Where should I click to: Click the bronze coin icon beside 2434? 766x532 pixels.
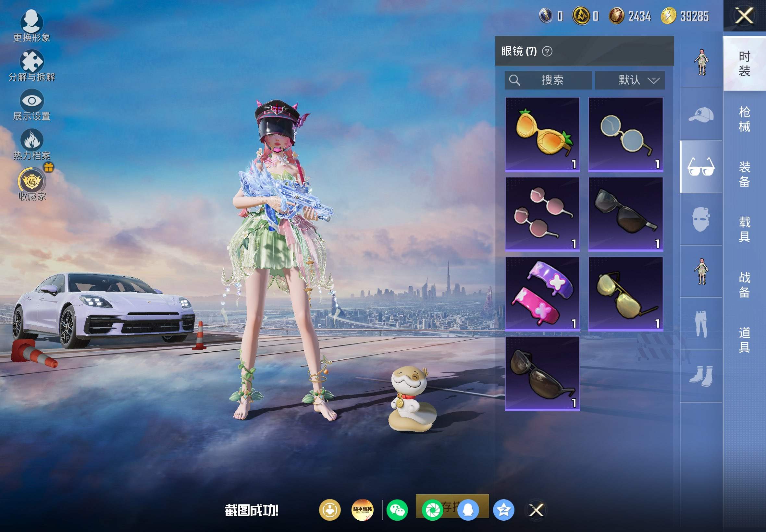pos(617,16)
